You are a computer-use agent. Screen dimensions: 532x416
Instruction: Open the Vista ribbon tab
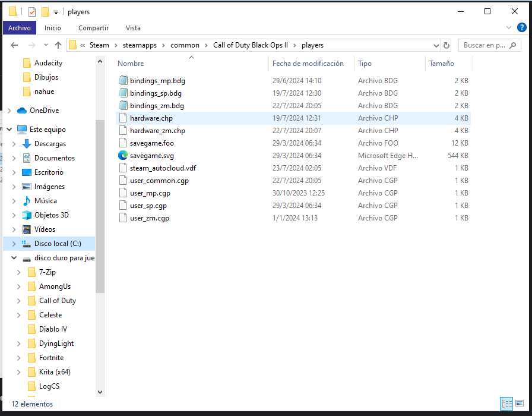coord(133,28)
